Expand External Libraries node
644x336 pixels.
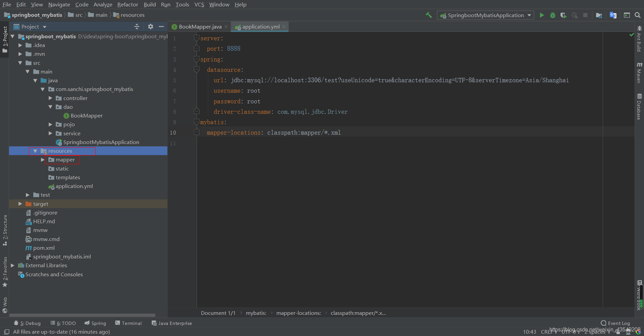(13, 265)
